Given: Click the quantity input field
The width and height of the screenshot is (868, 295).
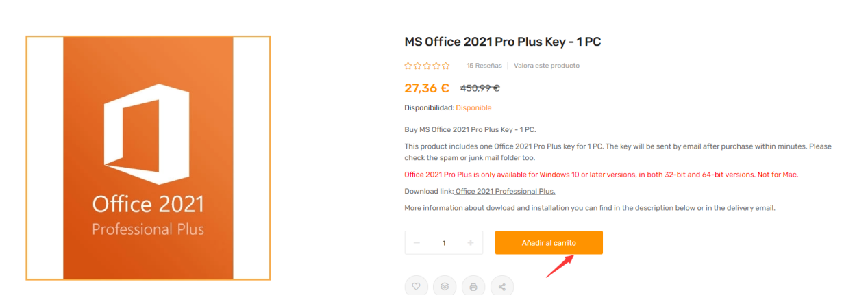Looking at the screenshot, I should (x=444, y=243).
